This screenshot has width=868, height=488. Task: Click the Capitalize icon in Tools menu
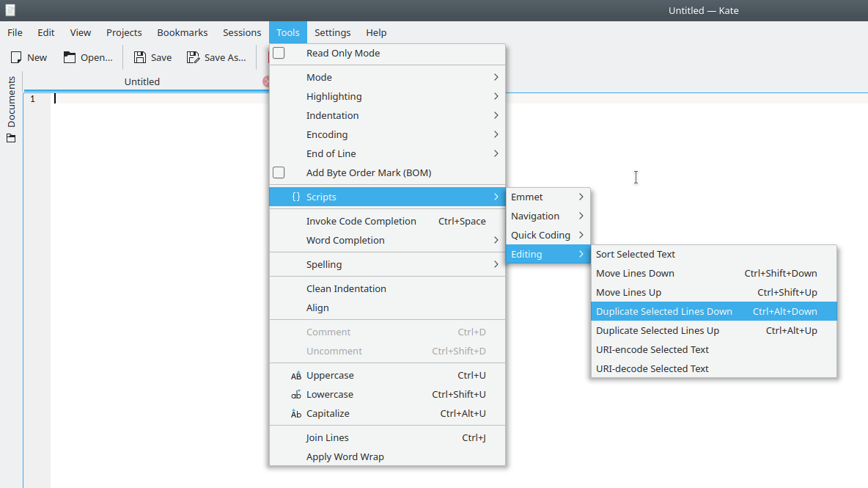(x=296, y=414)
